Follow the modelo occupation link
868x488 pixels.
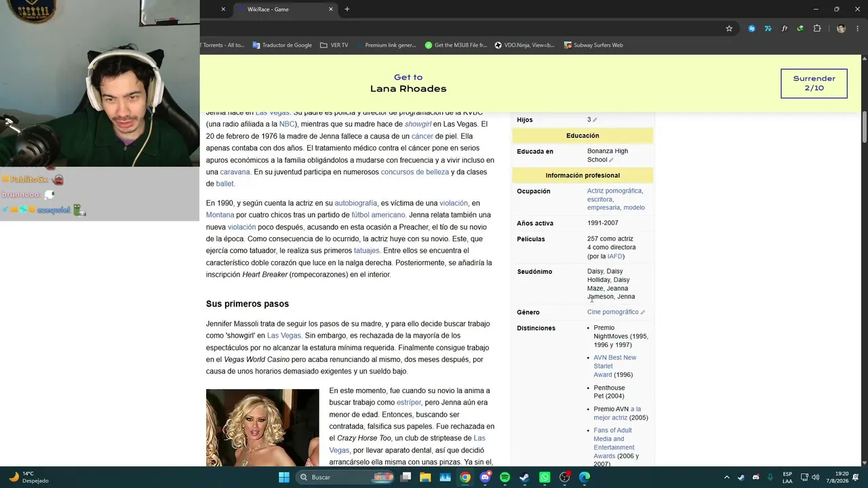click(634, 207)
